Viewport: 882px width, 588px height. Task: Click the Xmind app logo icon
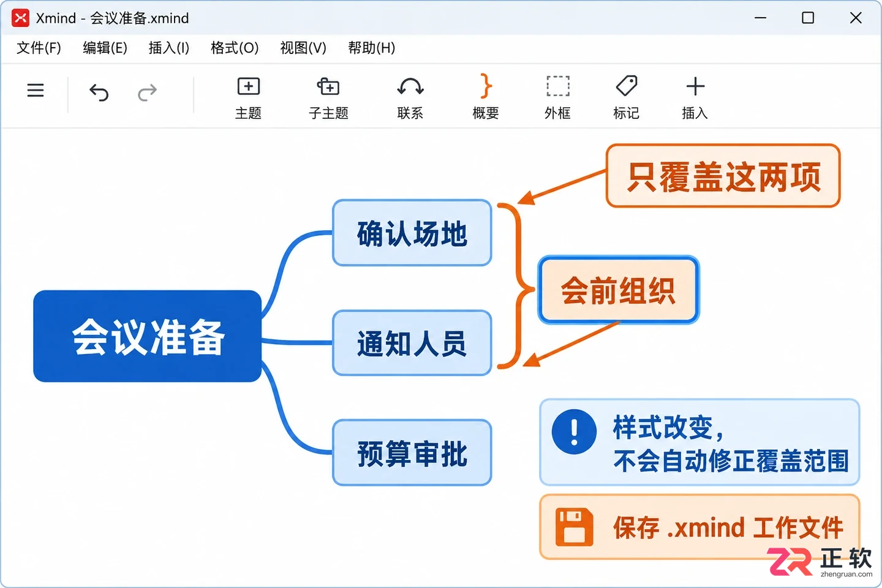20,18
